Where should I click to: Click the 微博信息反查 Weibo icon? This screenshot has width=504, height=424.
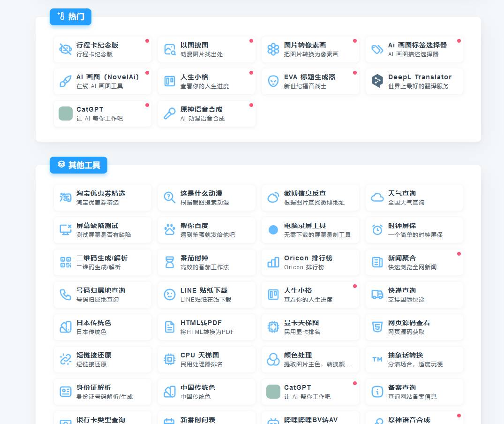coord(273,197)
